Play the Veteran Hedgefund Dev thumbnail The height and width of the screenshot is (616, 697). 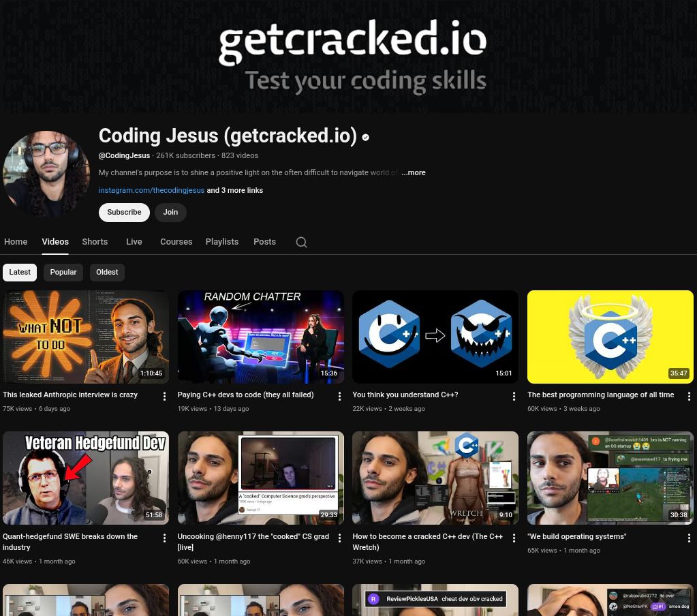86,478
